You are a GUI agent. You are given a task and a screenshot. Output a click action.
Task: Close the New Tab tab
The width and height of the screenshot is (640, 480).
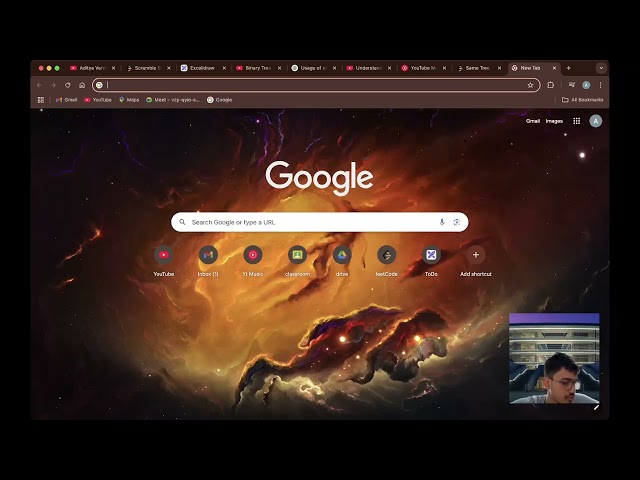(554, 68)
